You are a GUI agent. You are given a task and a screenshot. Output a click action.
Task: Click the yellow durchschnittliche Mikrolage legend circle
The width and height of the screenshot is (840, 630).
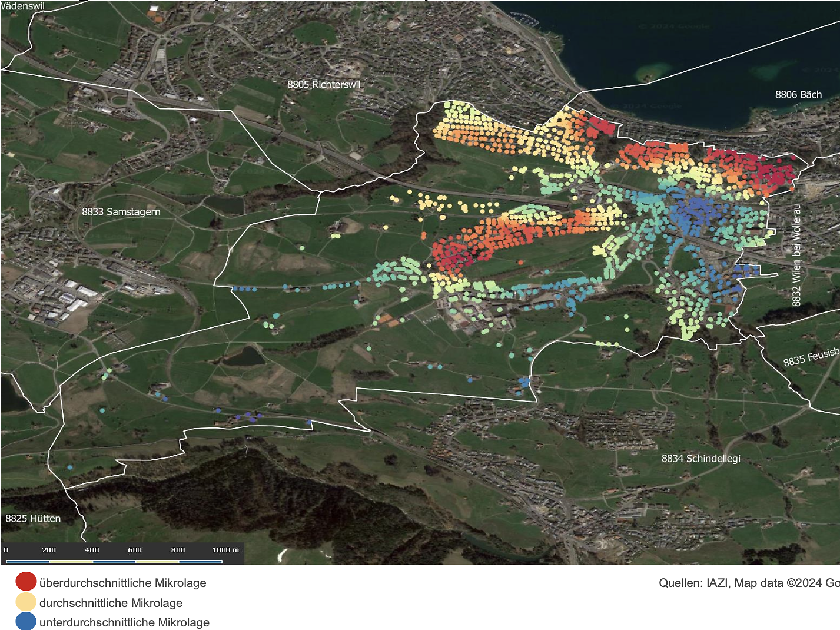tap(26, 602)
